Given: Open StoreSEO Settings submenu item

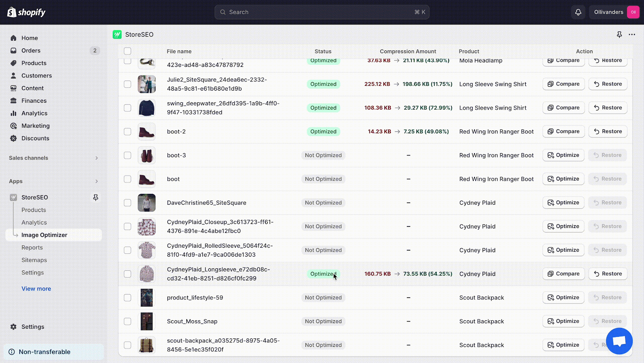Looking at the screenshot, I should pyautogui.click(x=33, y=272).
